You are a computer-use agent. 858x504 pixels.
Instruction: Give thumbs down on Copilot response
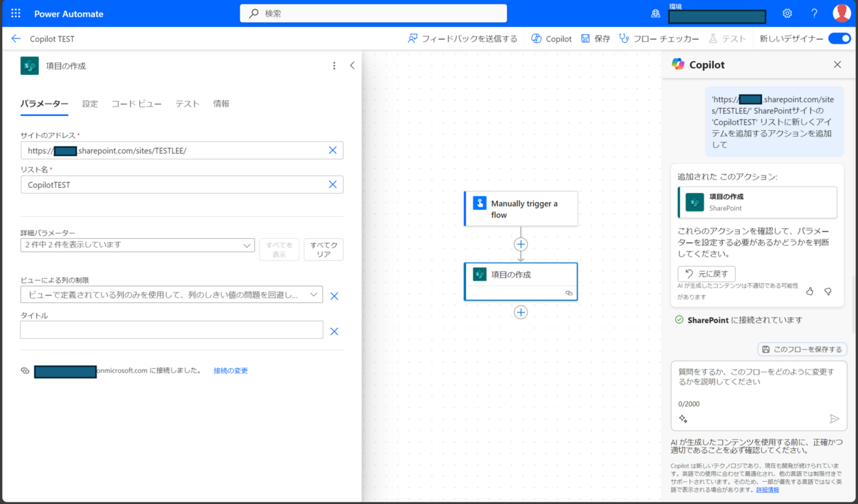(828, 291)
